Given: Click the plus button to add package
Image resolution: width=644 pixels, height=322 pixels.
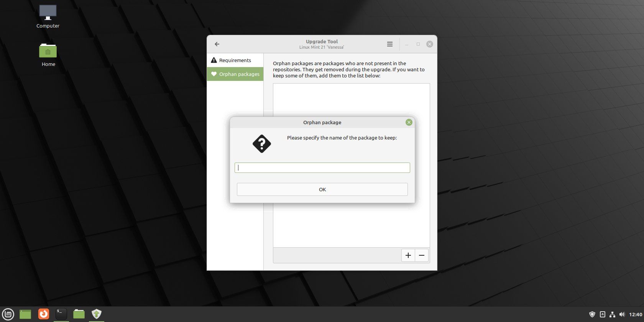Looking at the screenshot, I should tap(408, 255).
